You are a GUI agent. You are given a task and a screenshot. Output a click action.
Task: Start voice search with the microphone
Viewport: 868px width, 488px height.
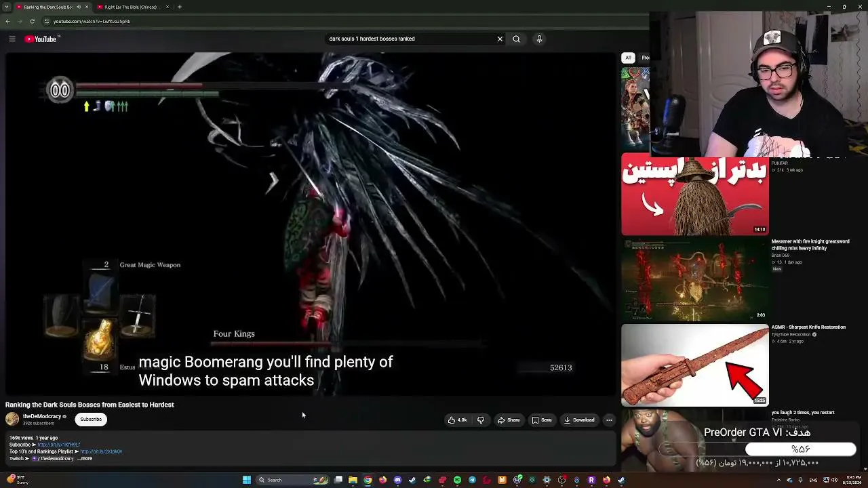tap(539, 39)
